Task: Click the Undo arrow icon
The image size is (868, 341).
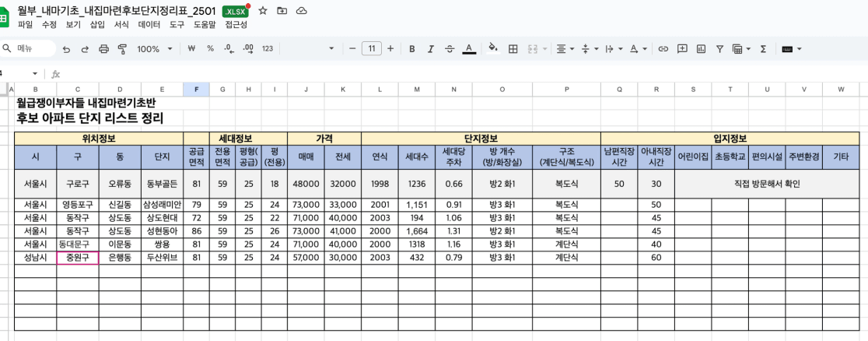Action: 66,49
